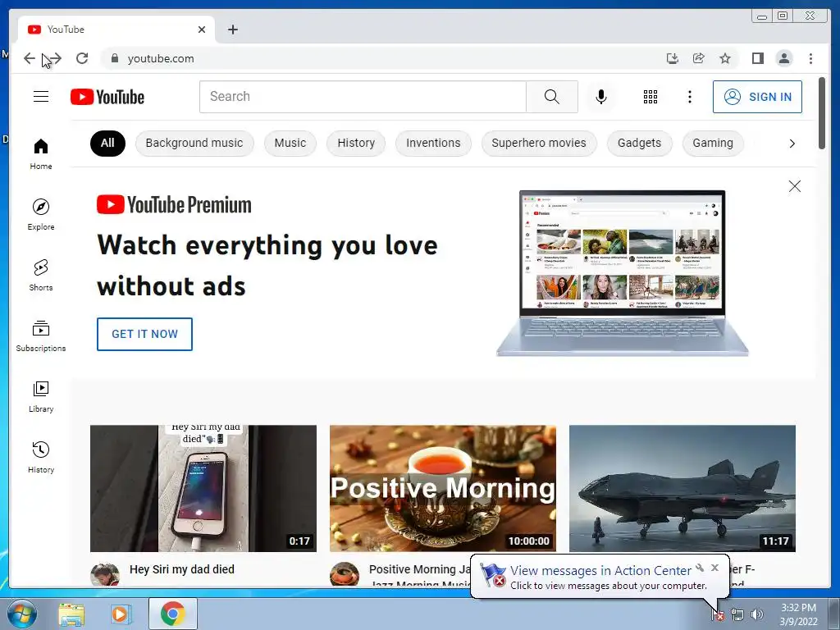Show more category chips with right arrow

tap(792, 144)
